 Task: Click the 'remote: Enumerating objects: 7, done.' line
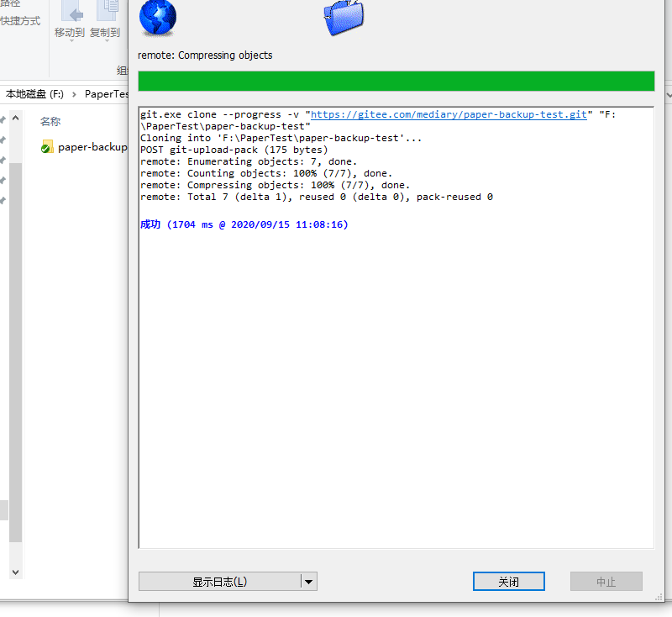point(249,161)
